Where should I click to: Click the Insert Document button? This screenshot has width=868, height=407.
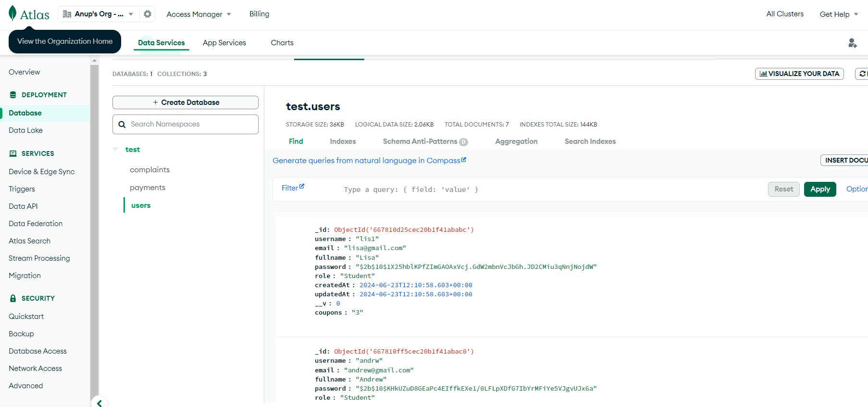pos(844,160)
